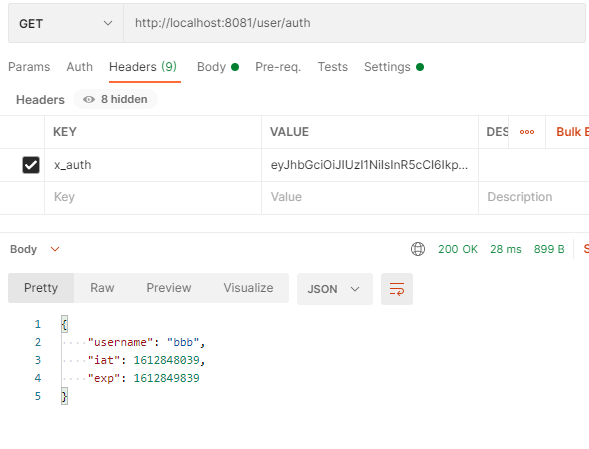Click the 28 ms response time
Viewport: 589px width, 449px height.
506,249
